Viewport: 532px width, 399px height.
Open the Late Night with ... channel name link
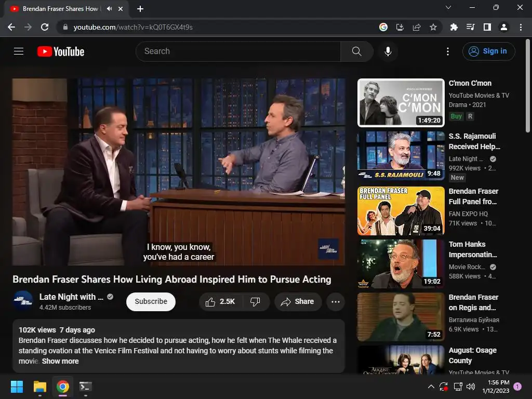click(71, 297)
